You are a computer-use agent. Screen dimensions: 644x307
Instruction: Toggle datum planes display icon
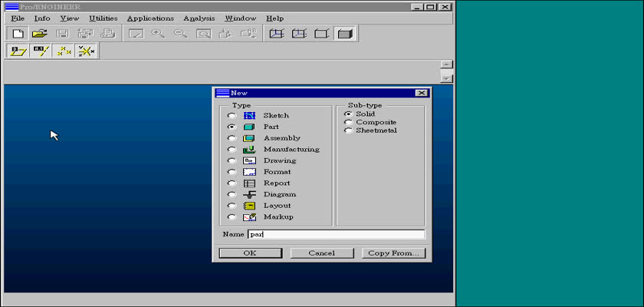pyautogui.click(x=18, y=51)
